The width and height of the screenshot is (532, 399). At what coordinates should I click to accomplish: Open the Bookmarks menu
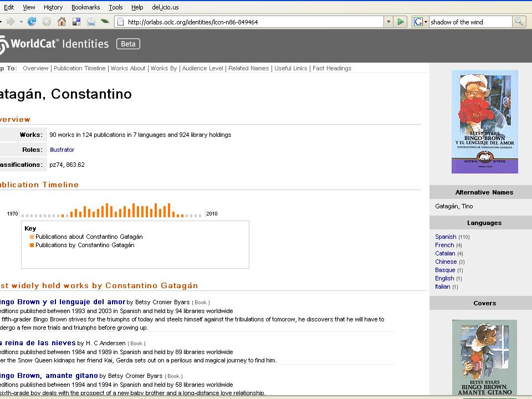(x=85, y=7)
